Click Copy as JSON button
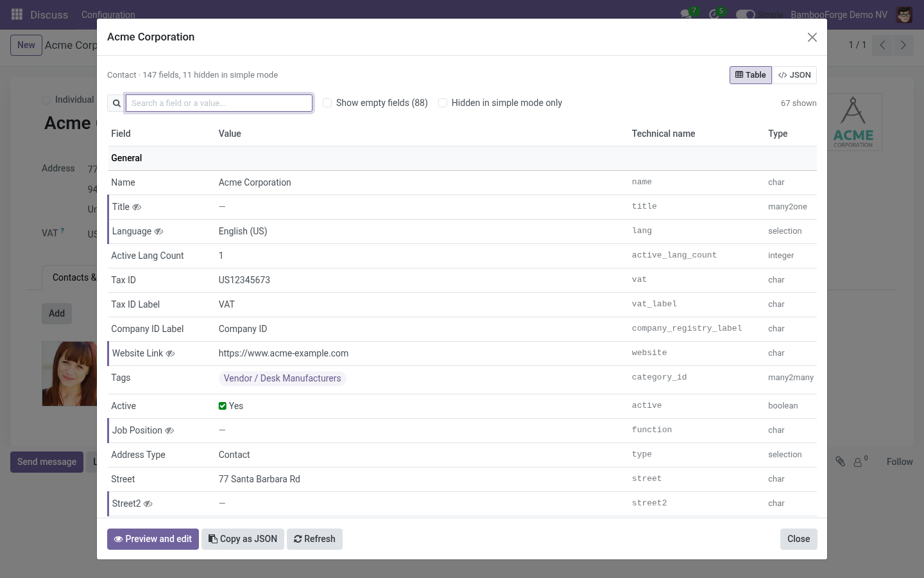 click(x=243, y=539)
